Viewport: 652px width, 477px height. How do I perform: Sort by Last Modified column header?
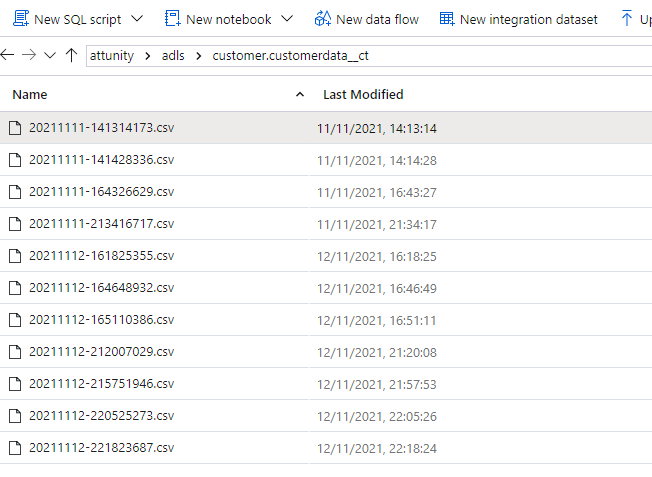tap(363, 94)
